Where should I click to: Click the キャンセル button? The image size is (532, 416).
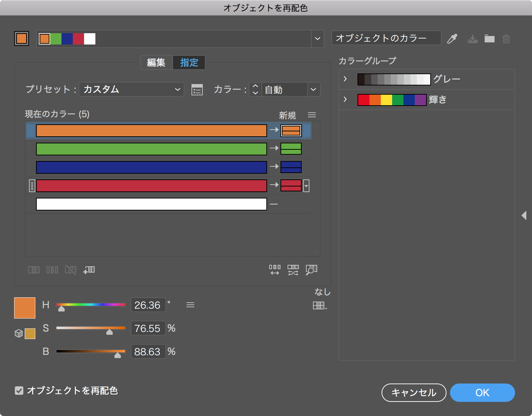coord(414,393)
